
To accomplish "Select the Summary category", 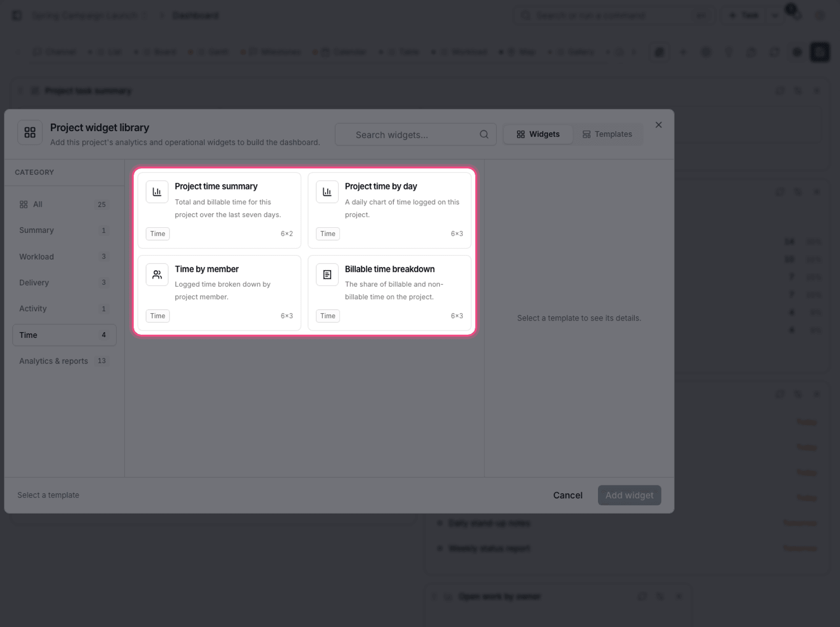I will (64, 230).
